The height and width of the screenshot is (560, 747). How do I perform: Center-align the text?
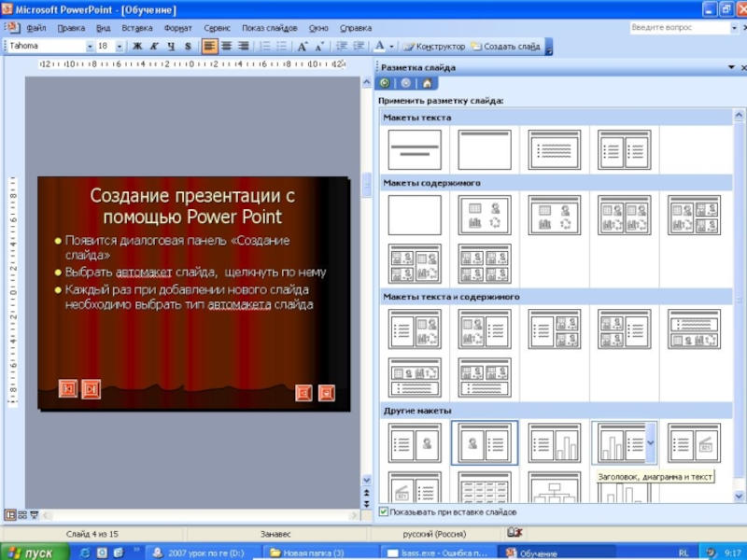coord(227,46)
